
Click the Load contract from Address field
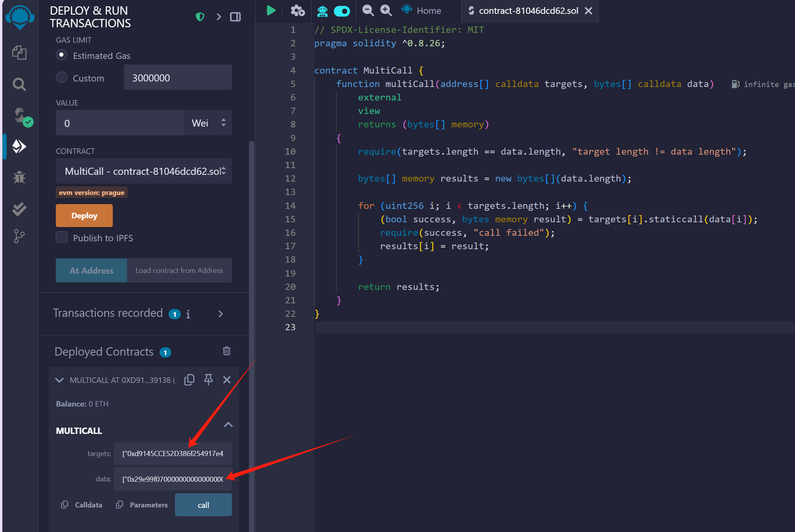[x=179, y=271]
